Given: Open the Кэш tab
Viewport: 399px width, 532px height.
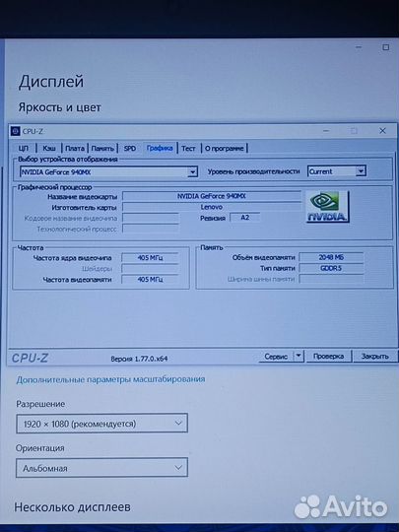Looking at the screenshot, I should pos(49,148).
